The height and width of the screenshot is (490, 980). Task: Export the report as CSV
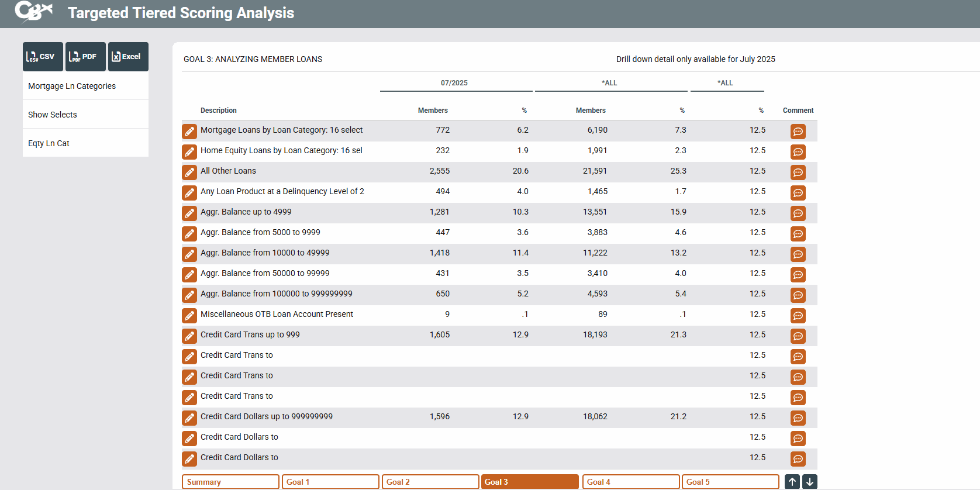pos(43,57)
